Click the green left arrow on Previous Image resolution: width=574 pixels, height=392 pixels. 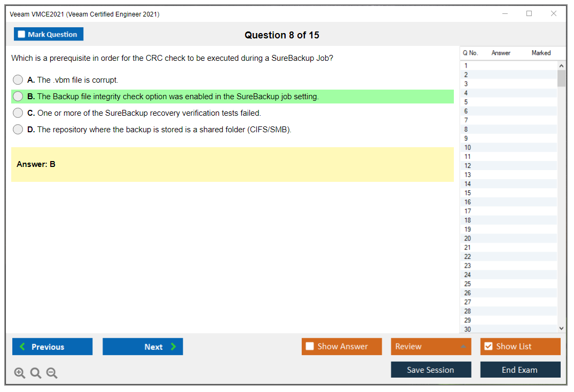pos(22,347)
